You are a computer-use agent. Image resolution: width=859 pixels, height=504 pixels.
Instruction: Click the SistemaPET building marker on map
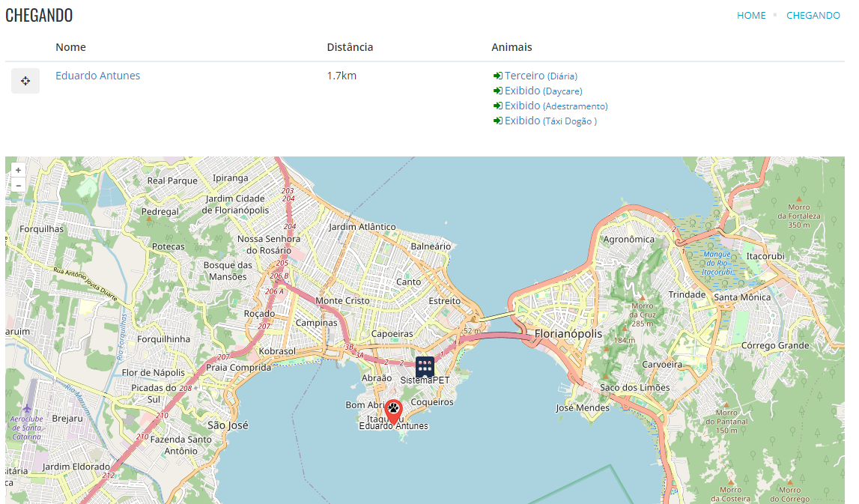[x=425, y=366]
